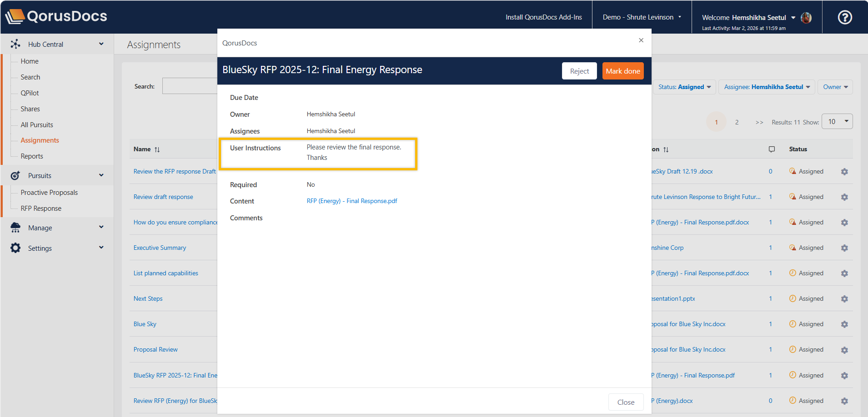Click the Reject button

pos(579,71)
